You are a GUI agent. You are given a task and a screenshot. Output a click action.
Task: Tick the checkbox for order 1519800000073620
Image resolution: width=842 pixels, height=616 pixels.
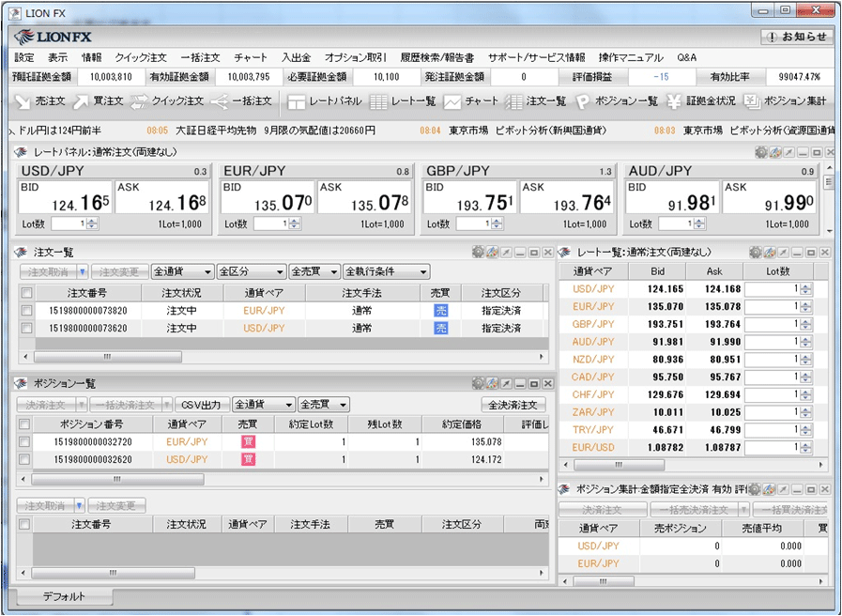[26, 328]
